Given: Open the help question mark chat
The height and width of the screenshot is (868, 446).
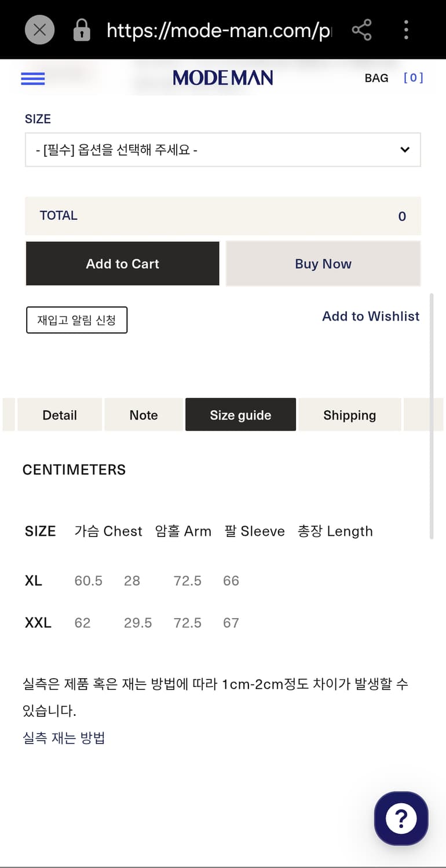Looking at the screenshot, I should pos(401,818).
